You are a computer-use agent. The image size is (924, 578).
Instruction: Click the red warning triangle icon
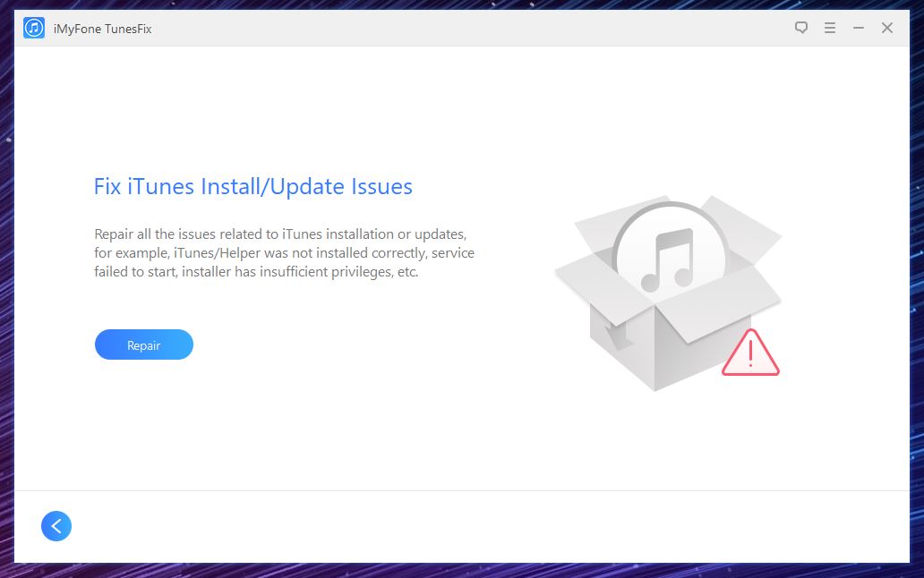750,353
